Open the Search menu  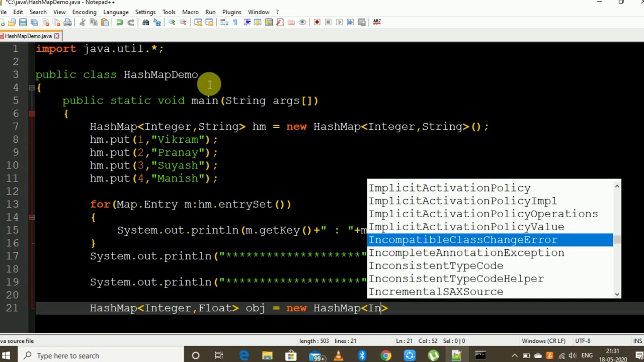pyautogui.click(x=38, y=12)
